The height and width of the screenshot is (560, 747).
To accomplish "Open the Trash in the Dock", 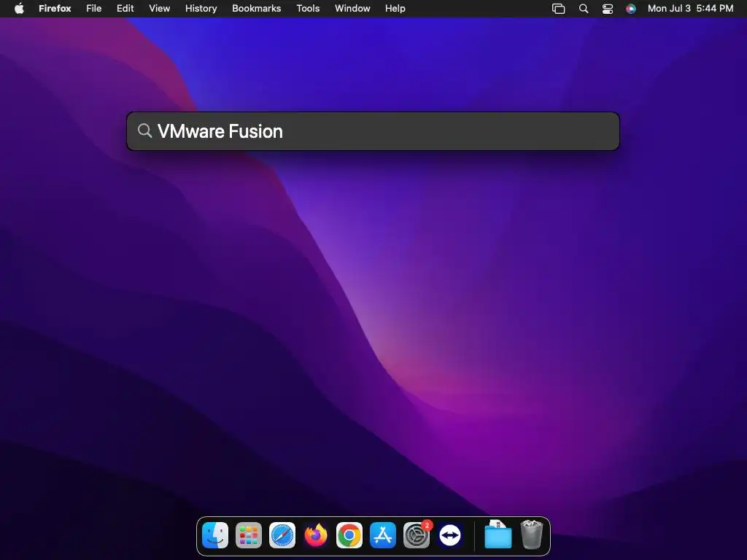I will [532, 535].
